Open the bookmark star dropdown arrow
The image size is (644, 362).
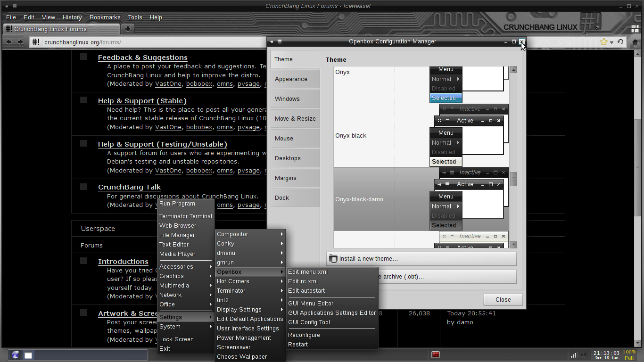(611, 42)
